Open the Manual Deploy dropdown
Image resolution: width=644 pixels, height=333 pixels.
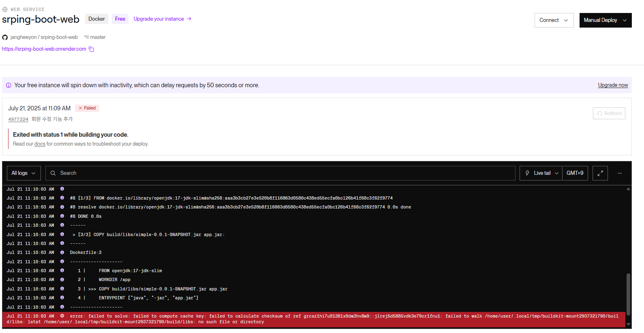(605, 20)
